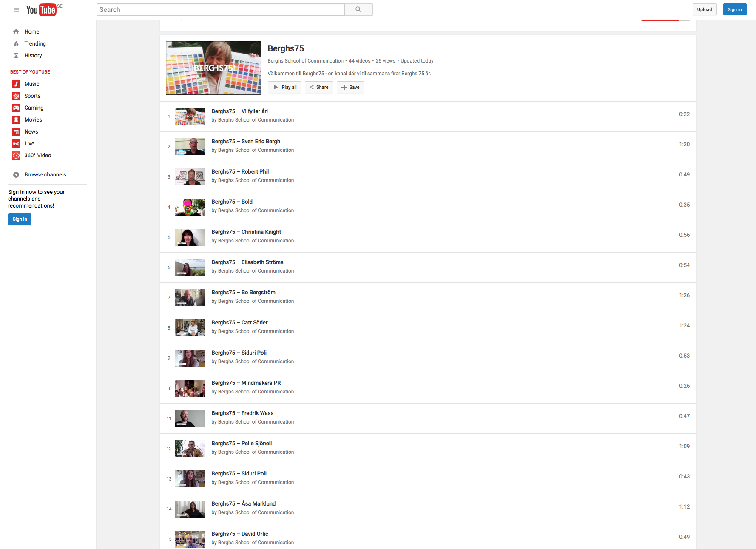Click the top-right Sign in button
The height and width of the screenshot is (549, 756).
[x=735, y=9]
